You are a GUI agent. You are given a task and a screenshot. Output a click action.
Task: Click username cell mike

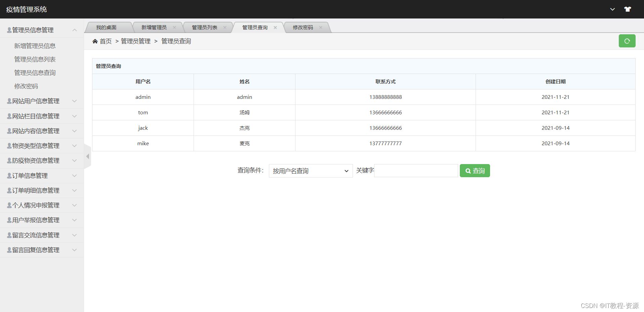[x=143, y=144]
